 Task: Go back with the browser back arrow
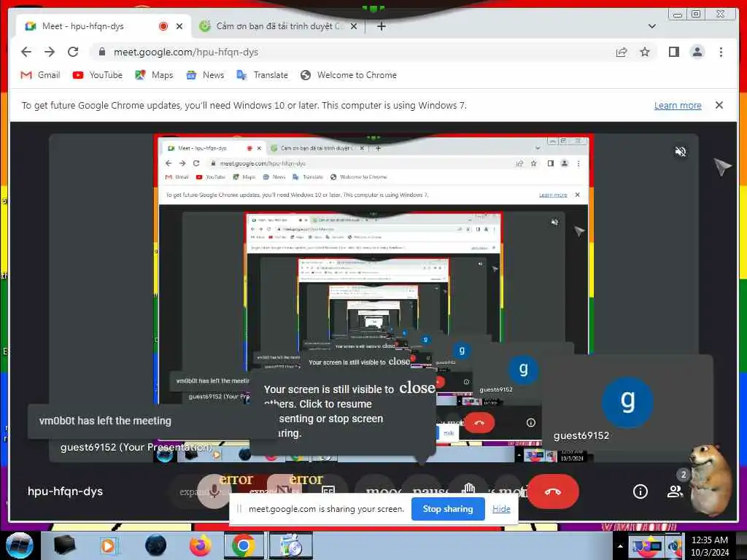[x=26, y=52]
